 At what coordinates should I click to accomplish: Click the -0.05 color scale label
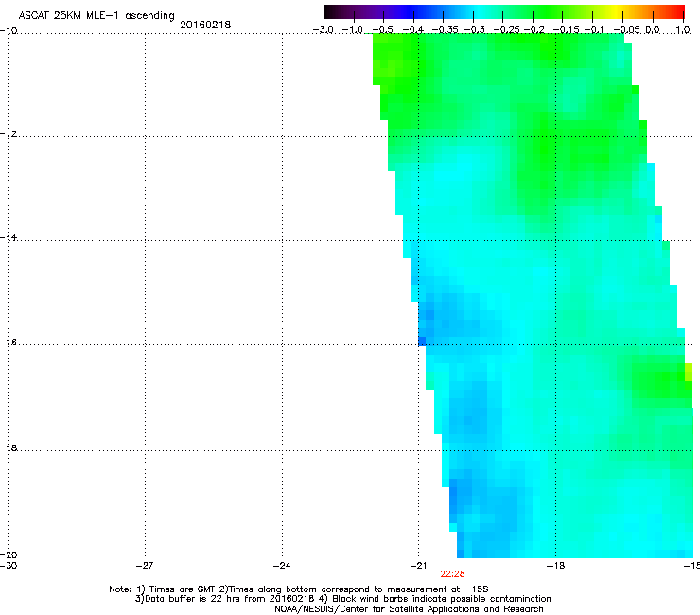tap(627, 30)
